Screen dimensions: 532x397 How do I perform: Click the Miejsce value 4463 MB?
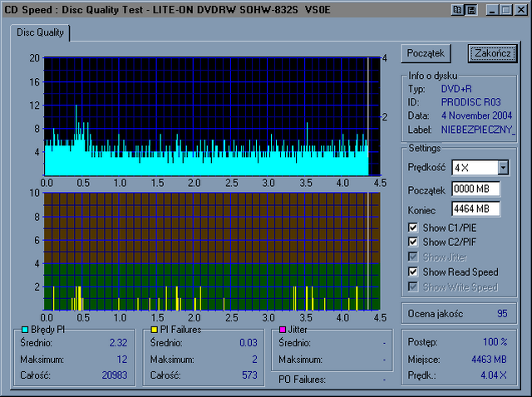[x=490, y=360]
